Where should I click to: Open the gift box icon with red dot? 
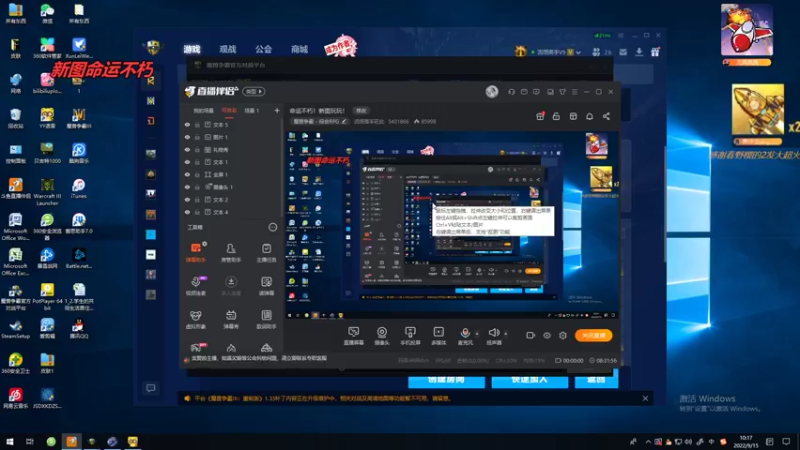[x=540, y=116]
